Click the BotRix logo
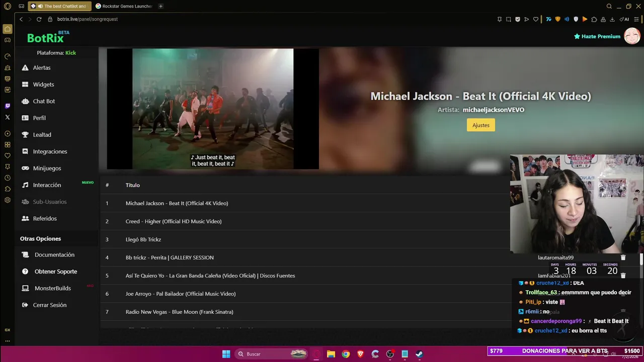Image resolution: width=644 pixels, height=362 pixels. [45, 38]
